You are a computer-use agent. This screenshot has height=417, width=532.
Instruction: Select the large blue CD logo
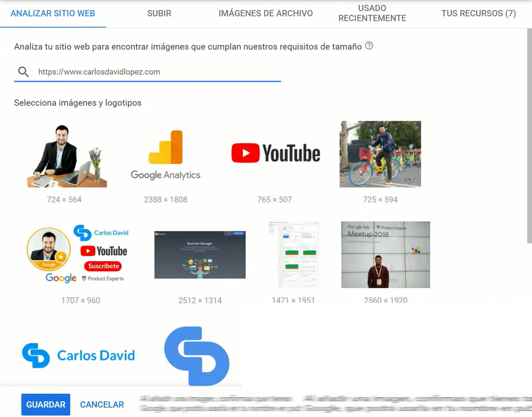pos(197,356)
